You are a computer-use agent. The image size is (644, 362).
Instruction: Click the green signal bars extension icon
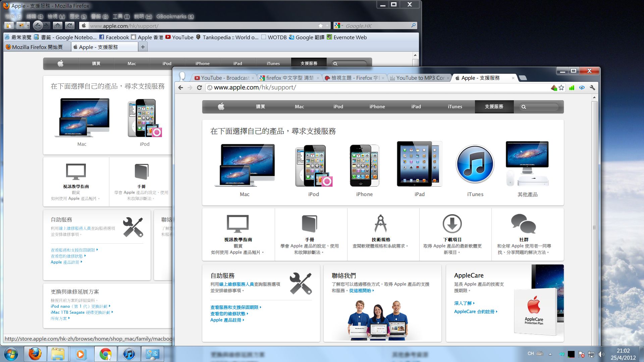(x=572, y=87)
